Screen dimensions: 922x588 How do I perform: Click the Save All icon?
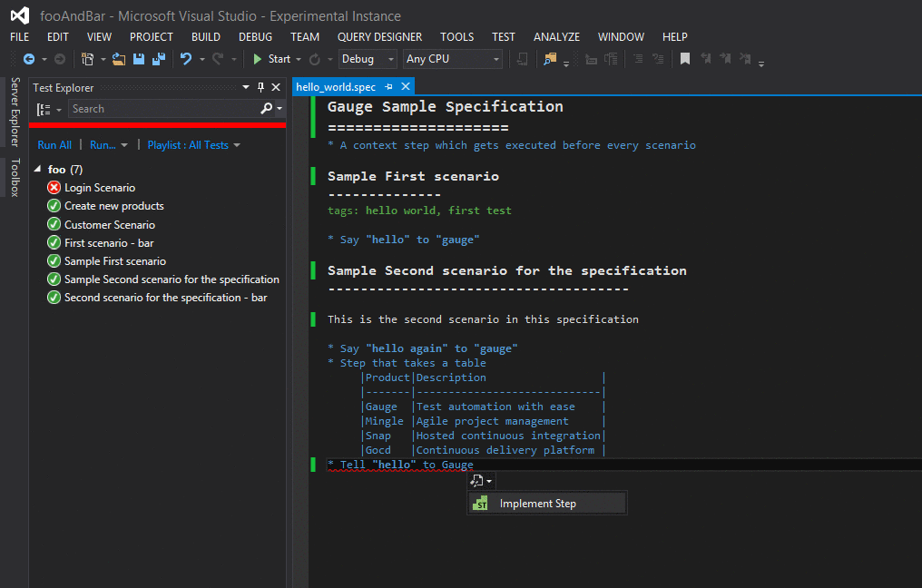tap(158, 59)
